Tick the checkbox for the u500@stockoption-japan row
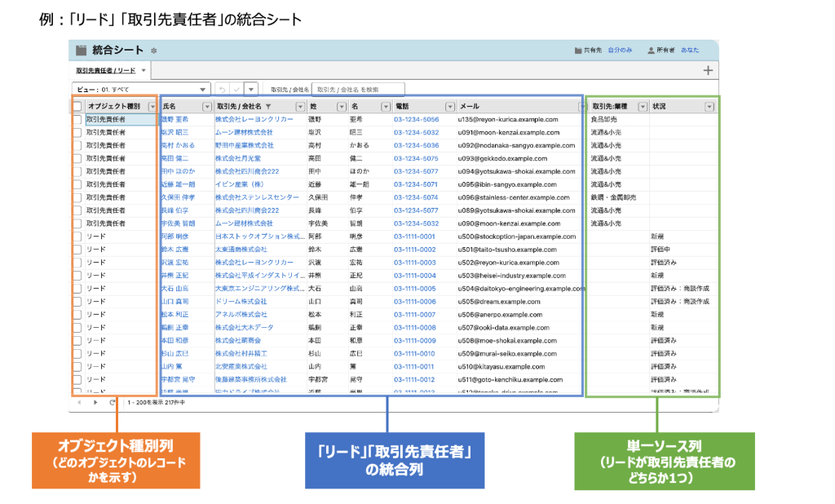The width and height of the screenshot is (835, 504). (x=77, y=237)
